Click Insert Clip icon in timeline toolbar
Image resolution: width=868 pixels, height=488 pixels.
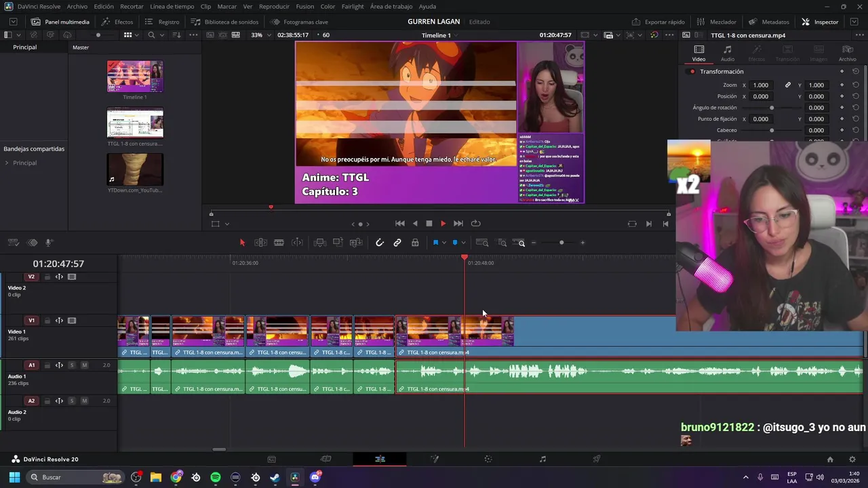[x=320, y=243]
